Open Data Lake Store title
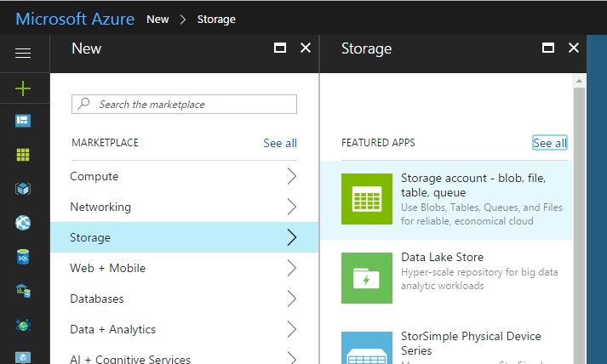 coord(442,257)
